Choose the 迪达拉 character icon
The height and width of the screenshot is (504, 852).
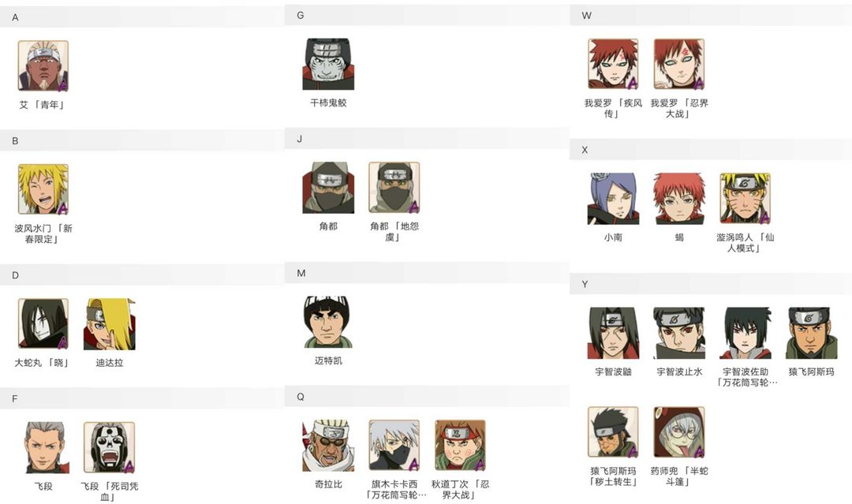pos(109,323)
